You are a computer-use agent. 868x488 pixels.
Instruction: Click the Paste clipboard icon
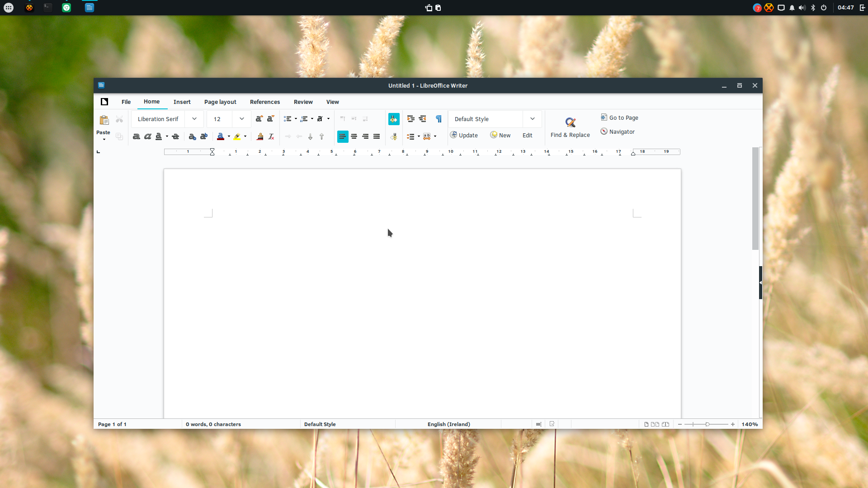pos(104,120)
